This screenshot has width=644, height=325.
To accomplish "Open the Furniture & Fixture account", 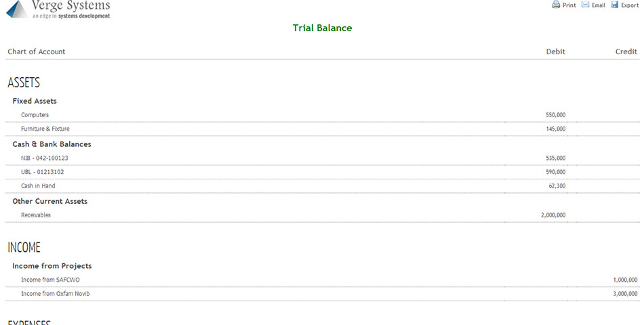I will pyautogui.click(x=45, y=129).
